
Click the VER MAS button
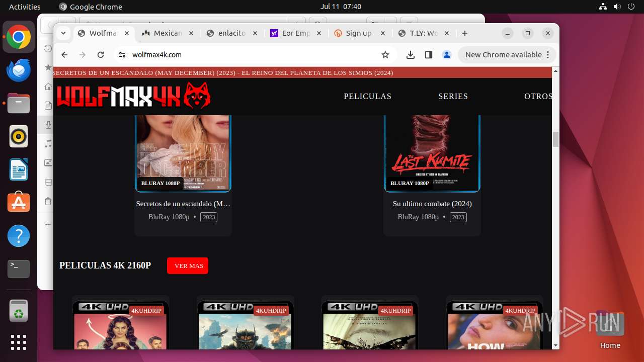(188, 265)
